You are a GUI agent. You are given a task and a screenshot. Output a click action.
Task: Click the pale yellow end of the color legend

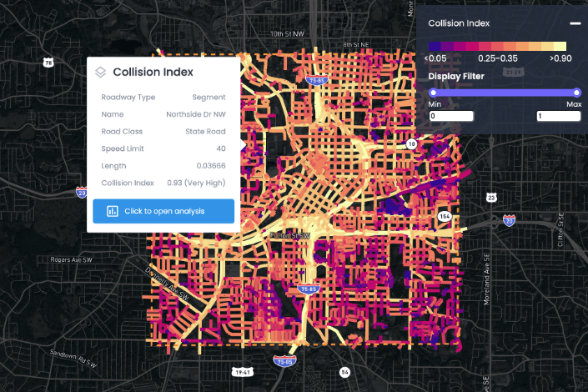pyautogui.click(x=561, y=47)
